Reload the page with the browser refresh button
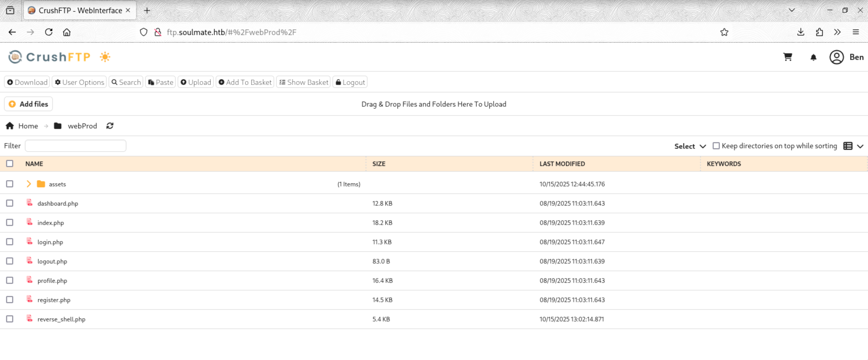868x360 pixels. coord(49,32)
